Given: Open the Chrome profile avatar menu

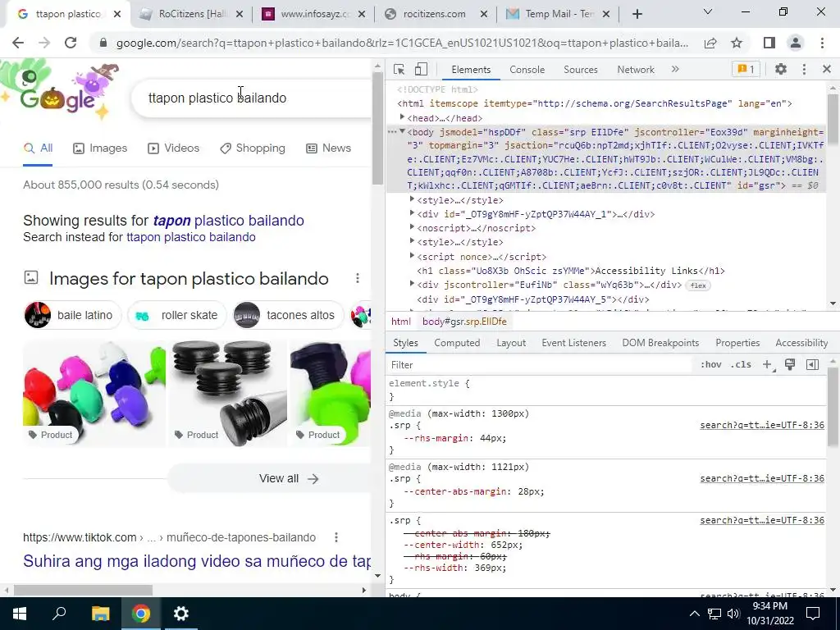Looking at the screenshot, I should [796, 43].
